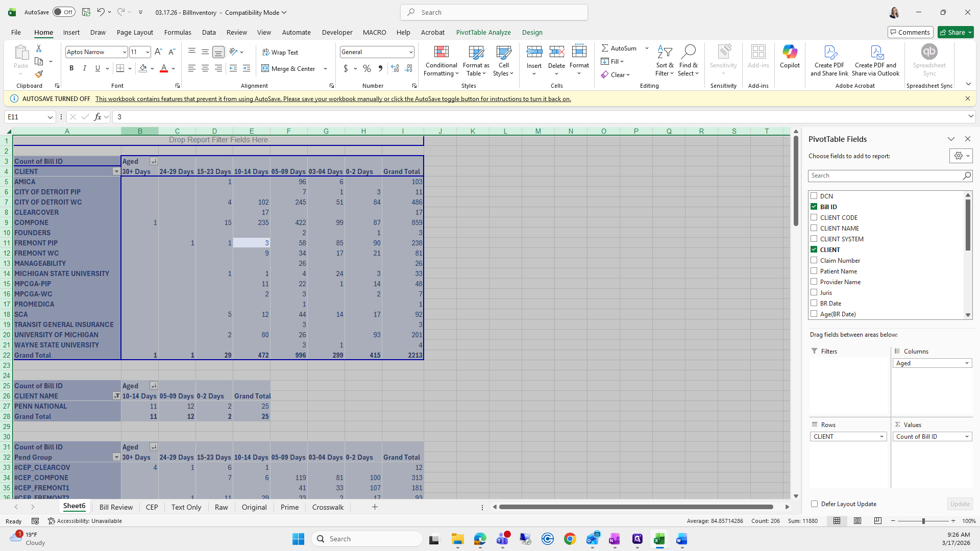Image resolution: width=980 pixels, height=551 pixels.
Task: Open the PivotTable Analyze ribbon tab
Action: point(483,32)
